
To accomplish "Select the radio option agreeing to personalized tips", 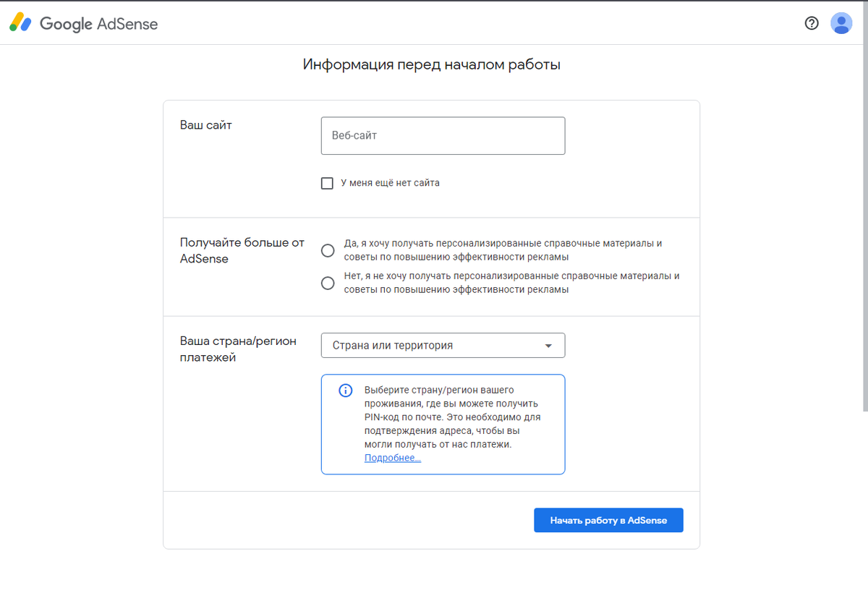I will (327, 250).
